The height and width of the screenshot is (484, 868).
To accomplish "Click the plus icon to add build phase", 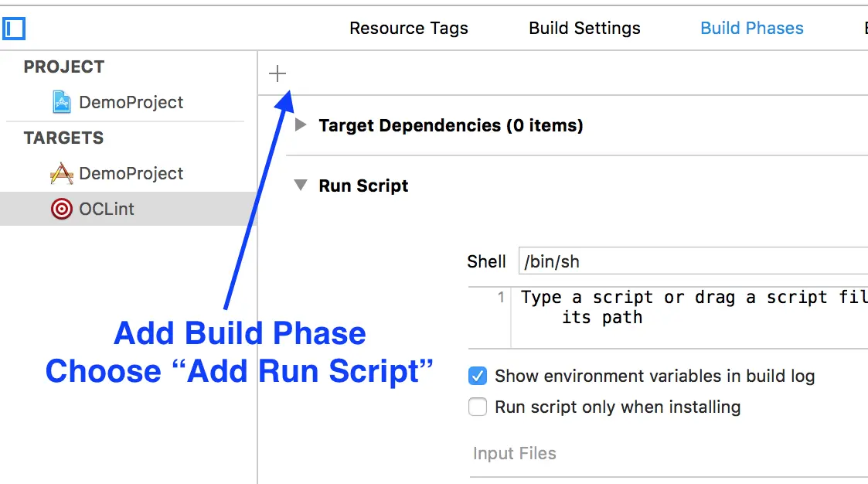I will (x=277, y=74).
